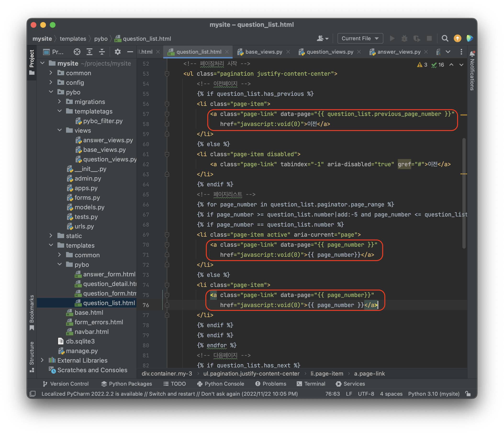Switch to the answer_views.py editor tab
This screenshot has height=434, width=504.
click(398, 52)
